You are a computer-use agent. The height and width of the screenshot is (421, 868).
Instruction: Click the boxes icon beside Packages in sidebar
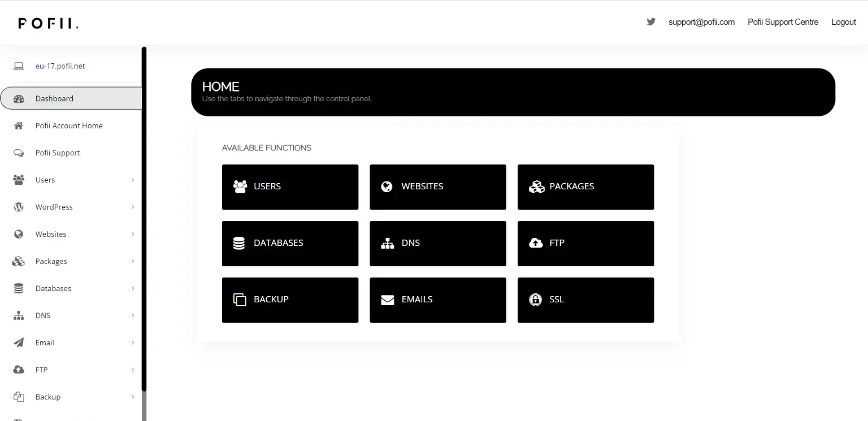tap(19, 261)
